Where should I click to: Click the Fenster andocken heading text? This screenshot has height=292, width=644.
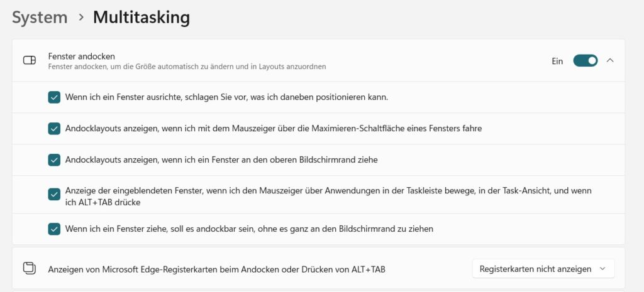pyautogui.click(x=81, y=56)
